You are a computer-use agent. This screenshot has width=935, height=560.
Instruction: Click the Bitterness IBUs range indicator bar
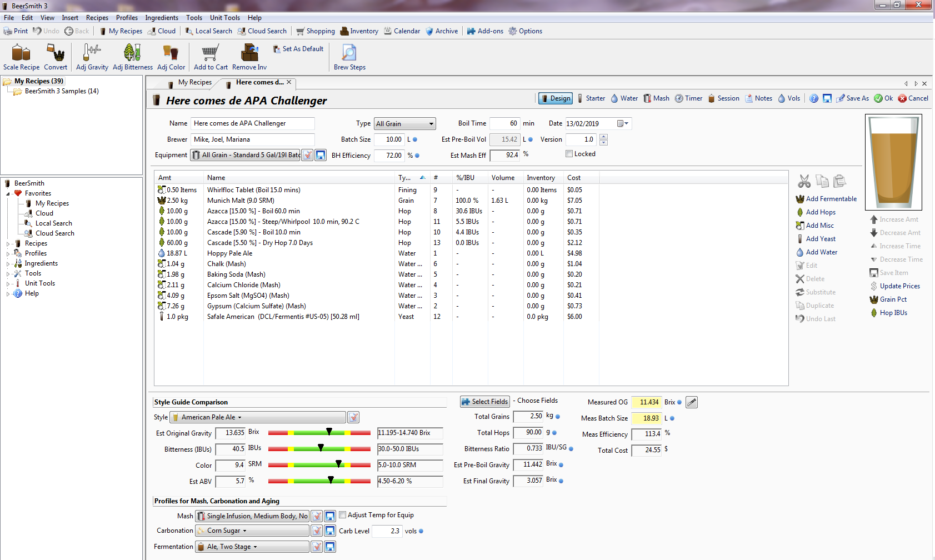[x=319, y=449]
